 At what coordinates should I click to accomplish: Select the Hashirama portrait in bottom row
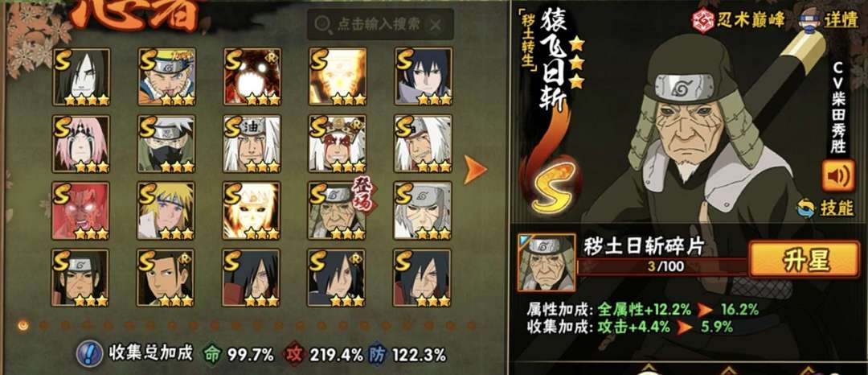tap(166, 278)
